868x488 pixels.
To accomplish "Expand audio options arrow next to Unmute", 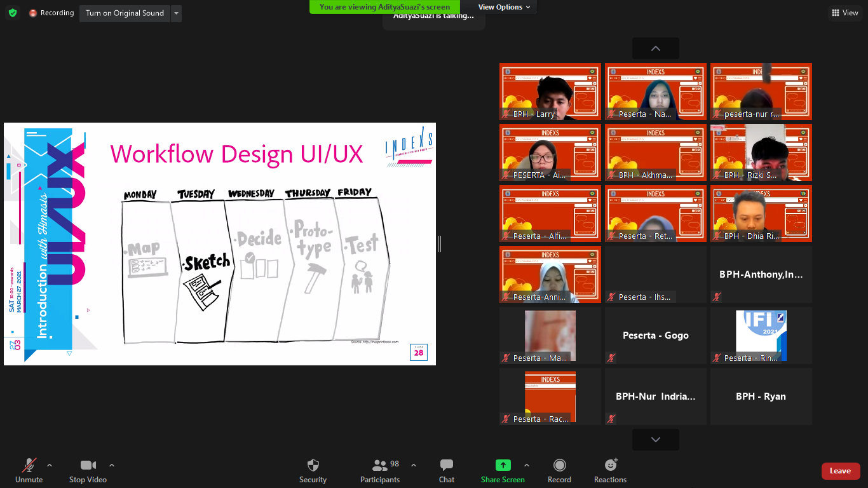I will click(x=50, y=465).
